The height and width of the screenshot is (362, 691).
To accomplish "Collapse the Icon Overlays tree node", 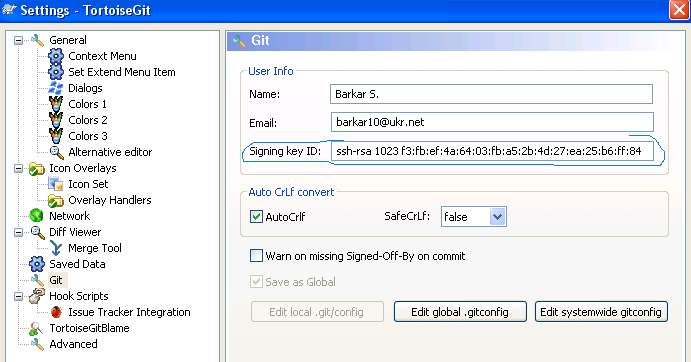I will [x=18, y=168].
